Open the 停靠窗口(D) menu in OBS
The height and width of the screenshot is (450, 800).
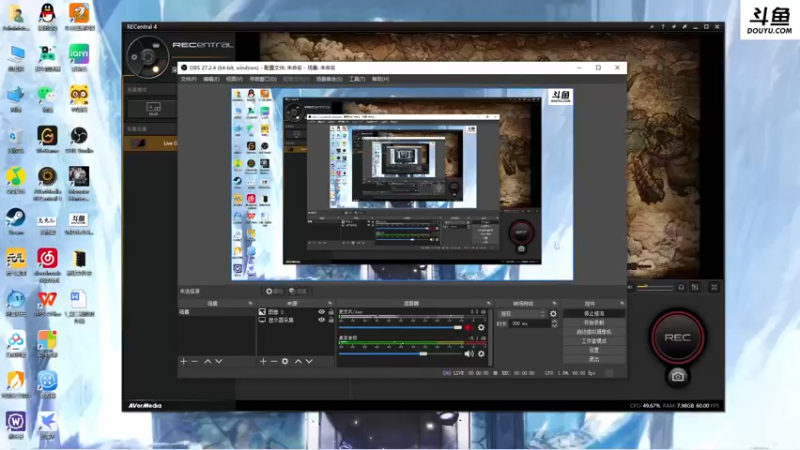[263, 79]
